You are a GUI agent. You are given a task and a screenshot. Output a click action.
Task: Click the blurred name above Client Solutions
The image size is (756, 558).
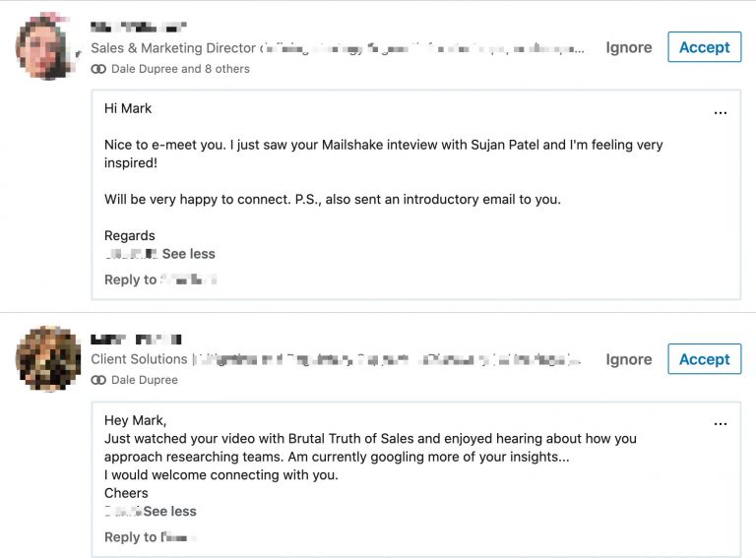(137, 340)
